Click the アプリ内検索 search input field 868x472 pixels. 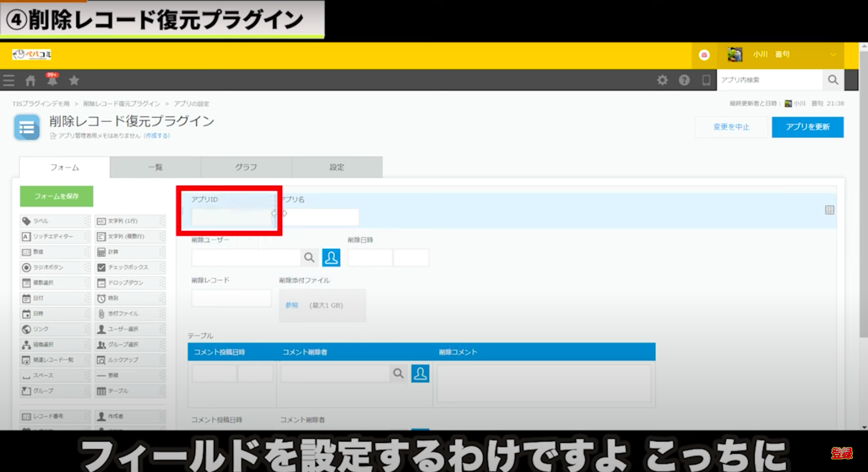click(x=769, y=80)
